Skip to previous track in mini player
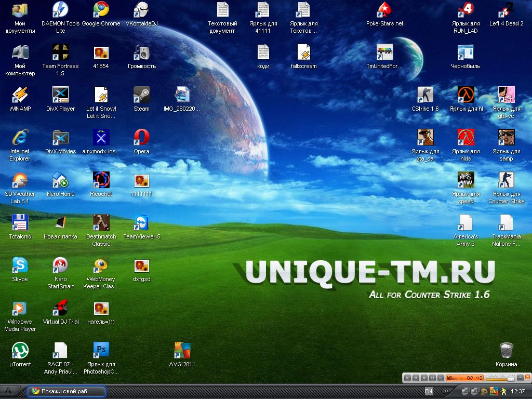This screenshot has width=532, height=399. pos(432,378)
